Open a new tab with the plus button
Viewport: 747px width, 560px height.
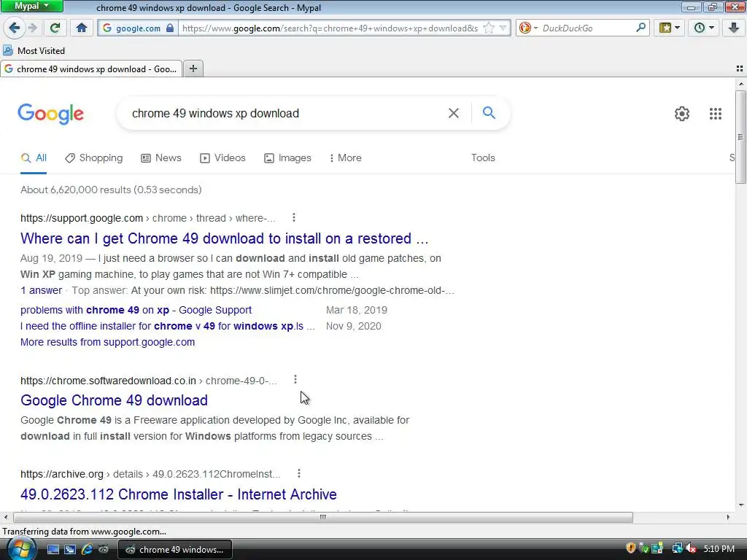click(193, 69)
